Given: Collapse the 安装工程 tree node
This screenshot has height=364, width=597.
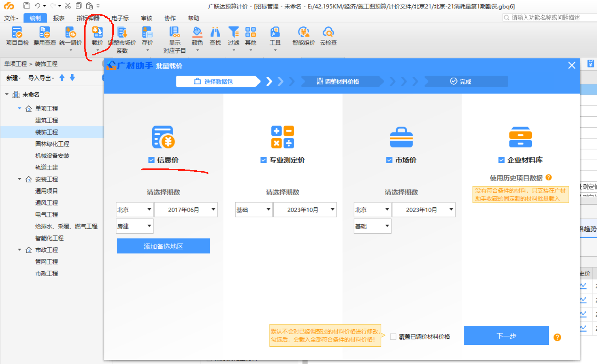Looking at the screenshot, I should pos(19,179).
